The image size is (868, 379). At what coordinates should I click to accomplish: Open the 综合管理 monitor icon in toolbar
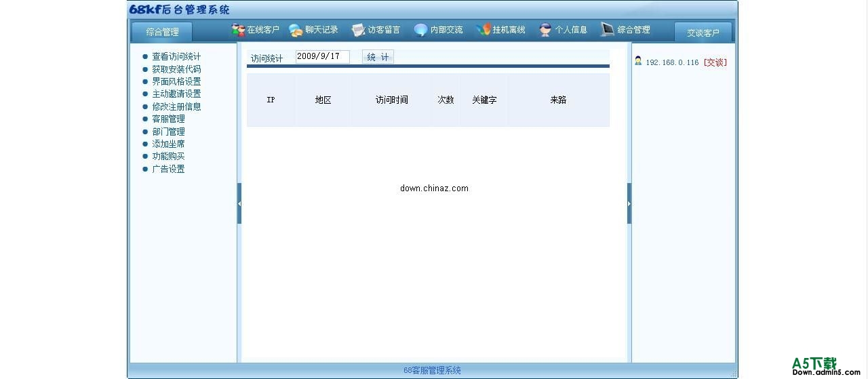pos(608,30)
